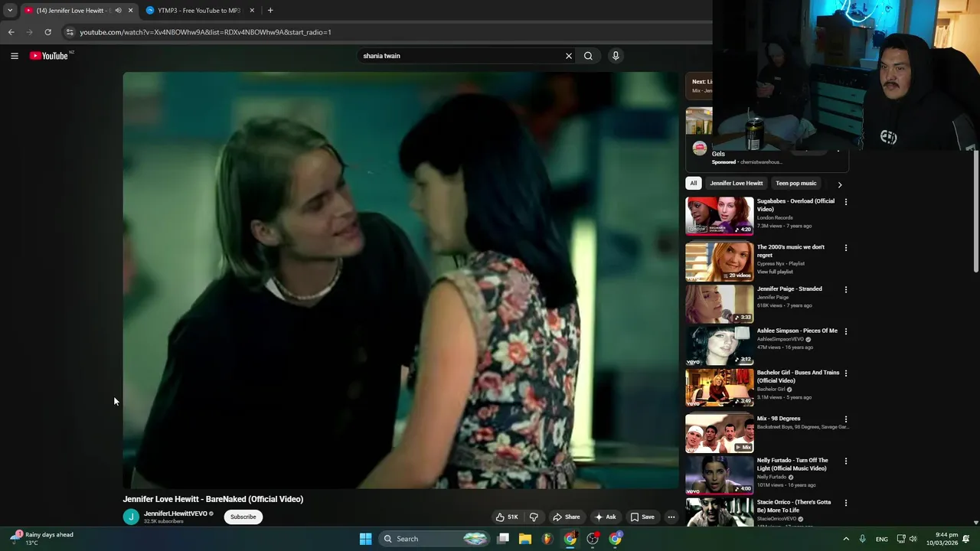
Task: Expand the tab search dropdown arrow
Action: point(10,11)
